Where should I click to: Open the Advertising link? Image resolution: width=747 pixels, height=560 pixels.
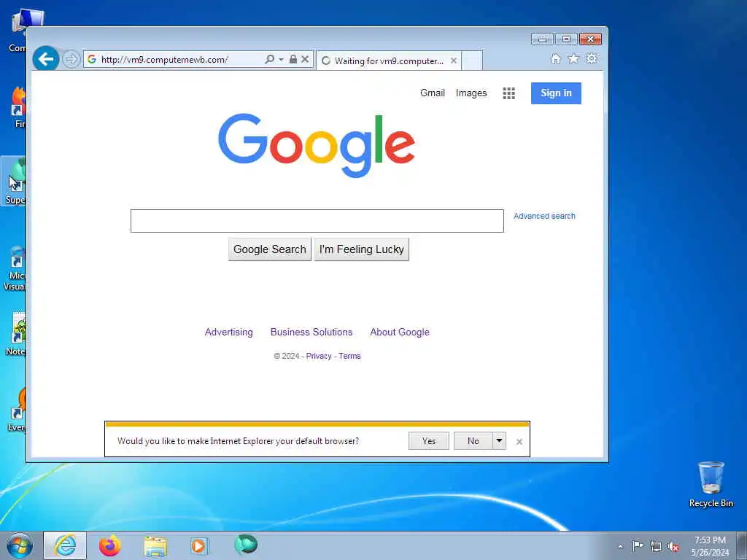tap(228, 332)
